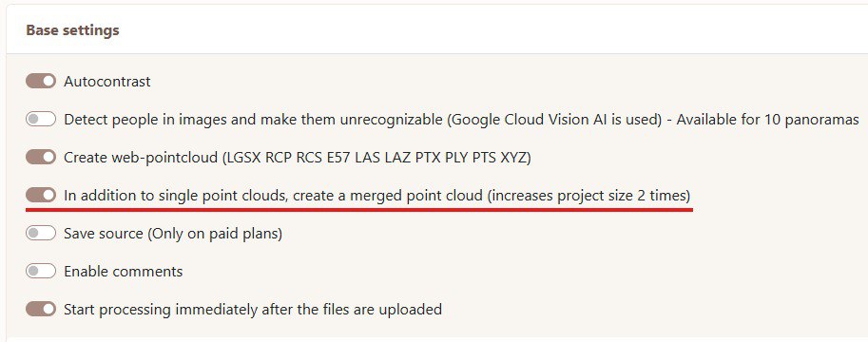Click the 'increases project size 2 times' note

(589, 196)
